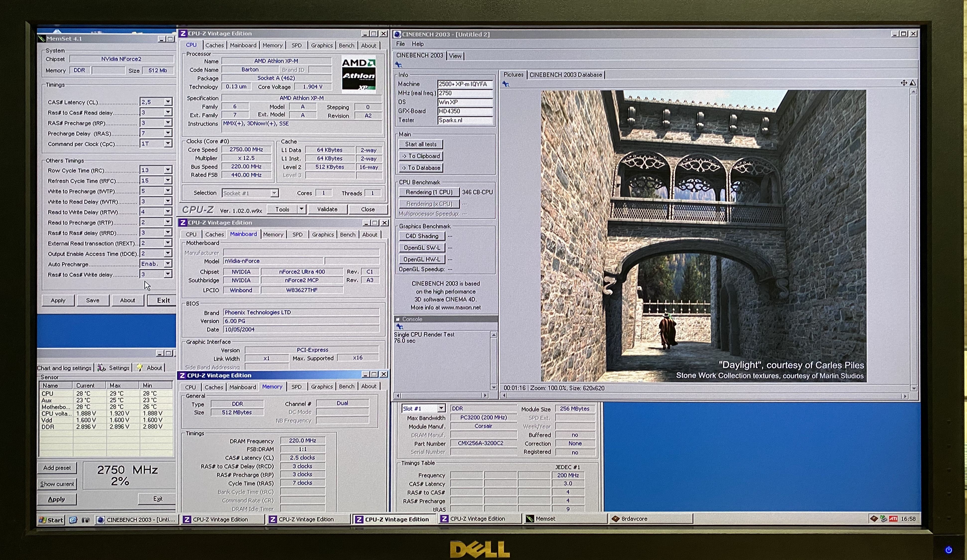Open the Help menu in CINEBENCH

click(417, 44)
